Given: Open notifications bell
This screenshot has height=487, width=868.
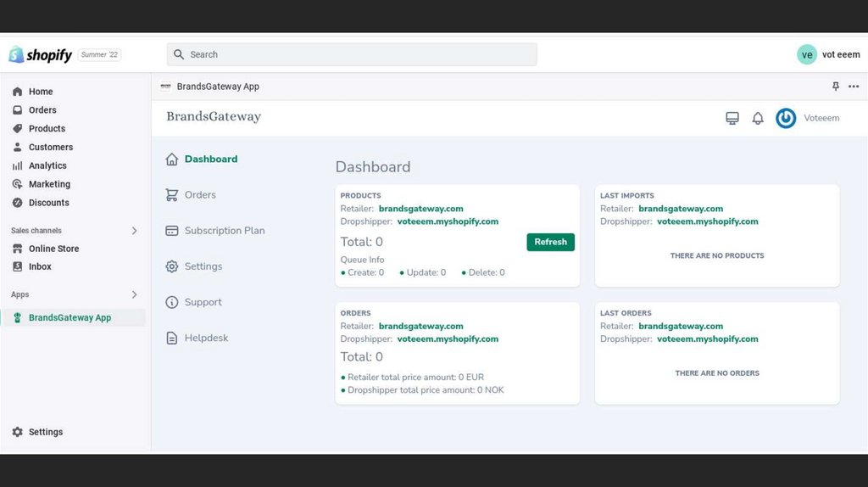Looking at the screenshot, I should [x=758, y=118].
